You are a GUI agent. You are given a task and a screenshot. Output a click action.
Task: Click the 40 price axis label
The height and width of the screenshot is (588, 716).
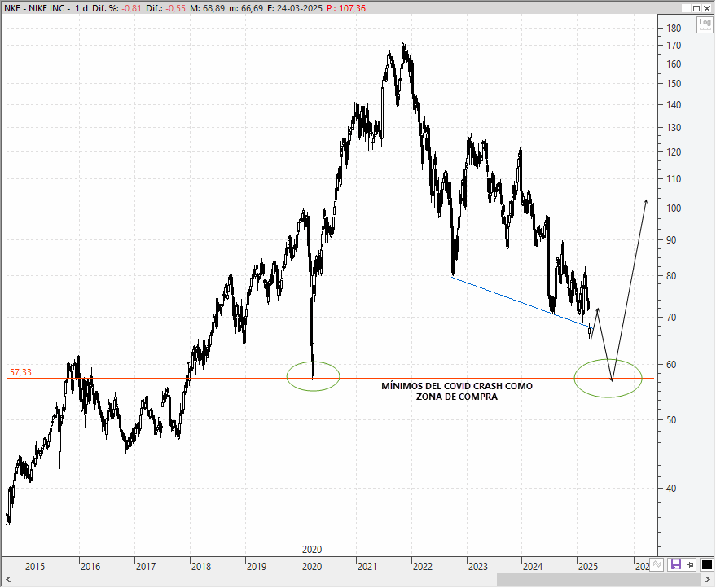click(671, 489)
